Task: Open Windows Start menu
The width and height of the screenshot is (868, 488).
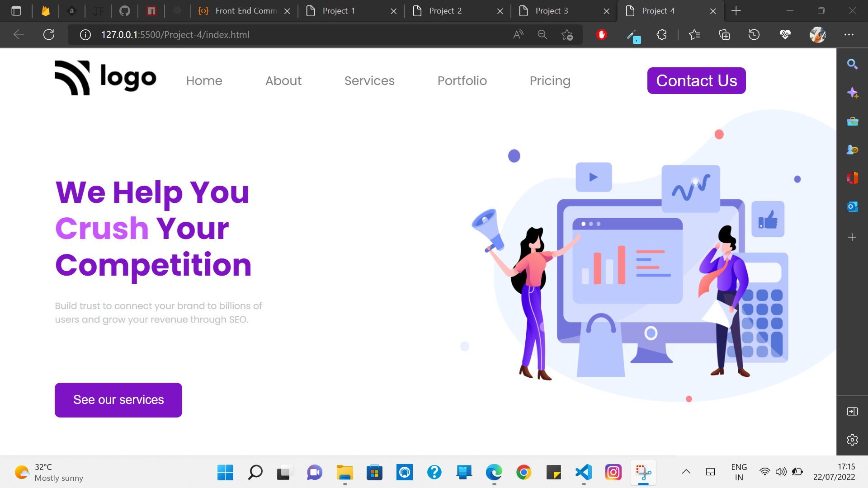Action: pos(225,472)
